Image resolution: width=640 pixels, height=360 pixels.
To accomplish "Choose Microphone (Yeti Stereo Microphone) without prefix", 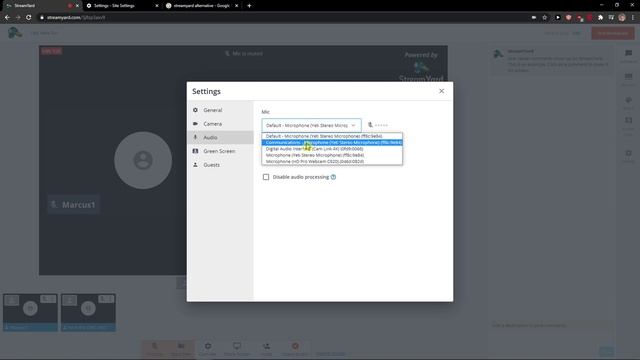I will coord(332,155).
